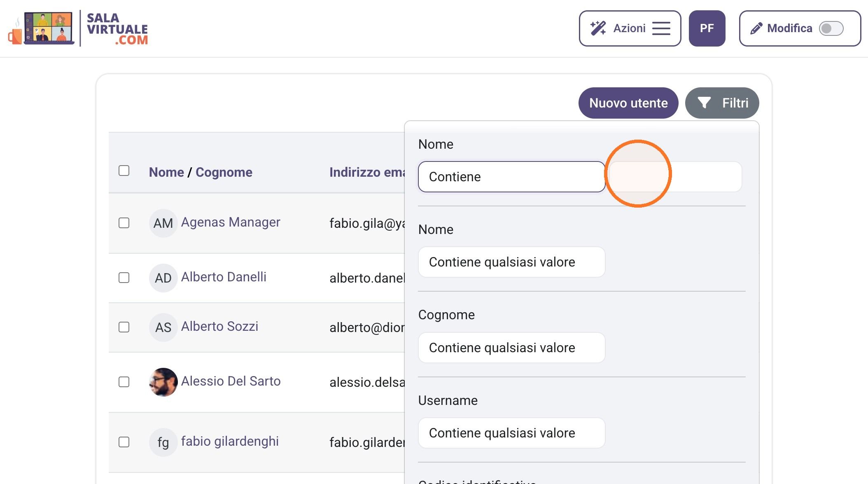This screenshot has height=484, width=868.
Task: Select the Alberto Sozzi row checkbox
Action: pos(124,327)
